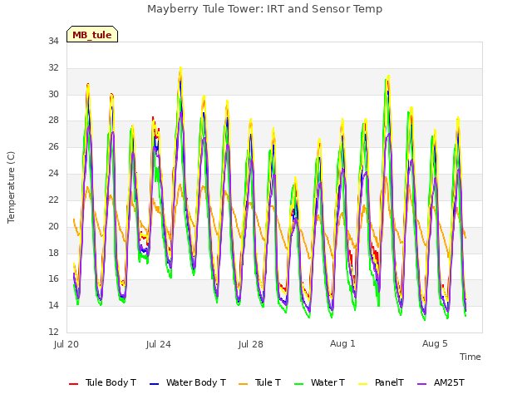Click the green Water T swatch
This screenshot has height=399, width=532.
[299, 384]
